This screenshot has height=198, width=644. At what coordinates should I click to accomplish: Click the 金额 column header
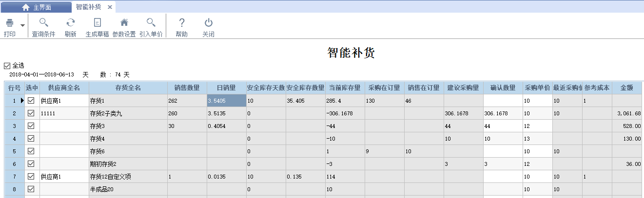pos(626,88)
